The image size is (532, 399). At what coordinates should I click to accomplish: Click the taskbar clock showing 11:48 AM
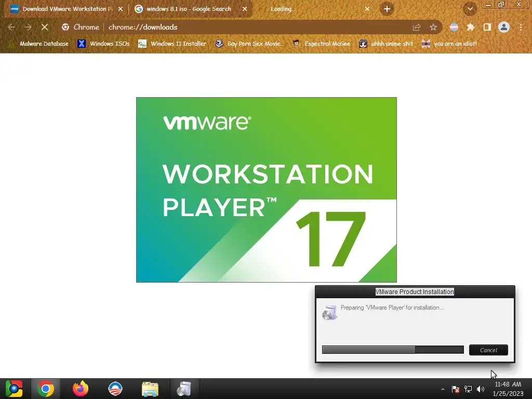tap(508, 389)
